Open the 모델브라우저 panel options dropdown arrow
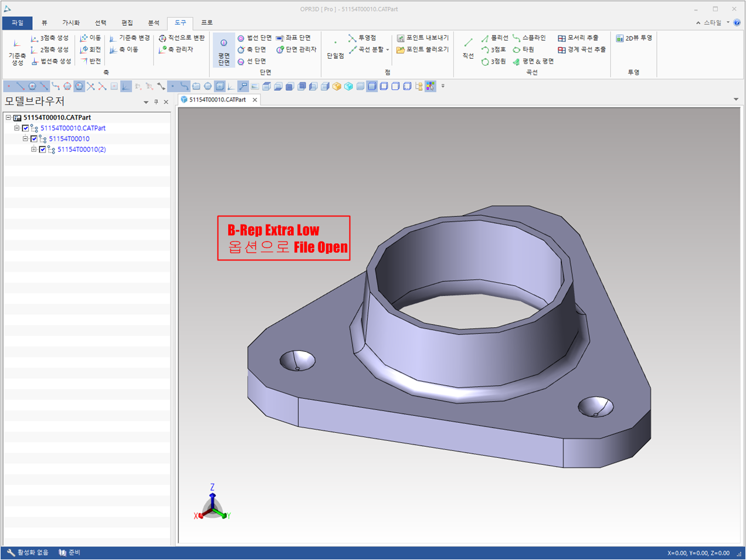746x560 pixels. 146,103
